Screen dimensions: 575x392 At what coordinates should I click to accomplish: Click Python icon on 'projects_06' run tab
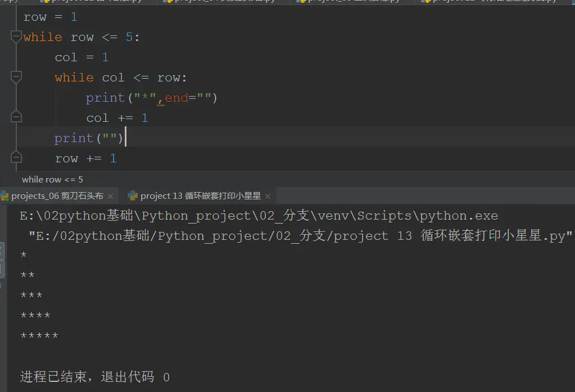4,196
